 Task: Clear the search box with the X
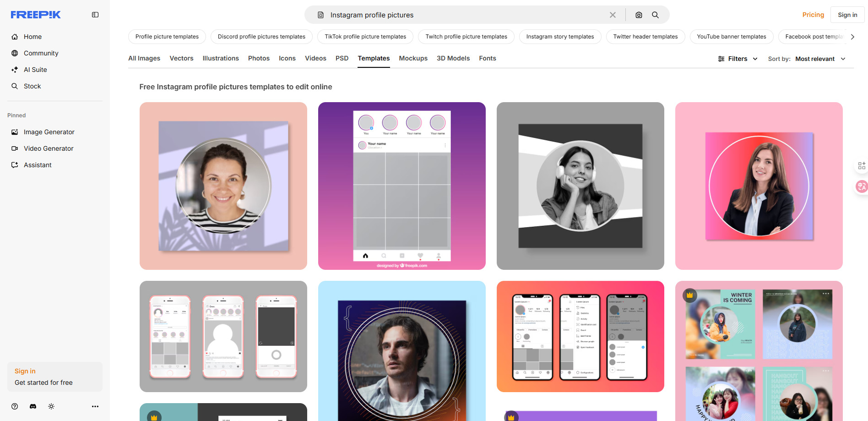tap(613, 15)
